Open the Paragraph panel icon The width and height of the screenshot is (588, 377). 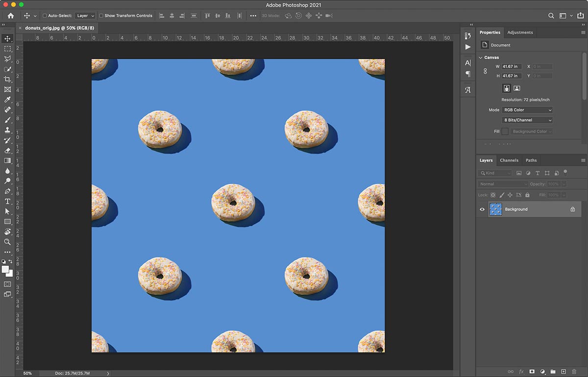(468, 74)
